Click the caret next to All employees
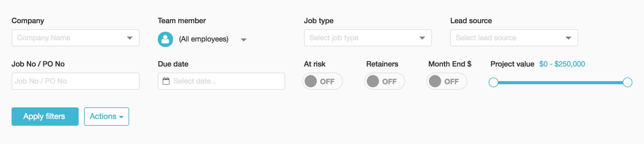This screenshot has width=644, height=144. [x=243, y=40]
